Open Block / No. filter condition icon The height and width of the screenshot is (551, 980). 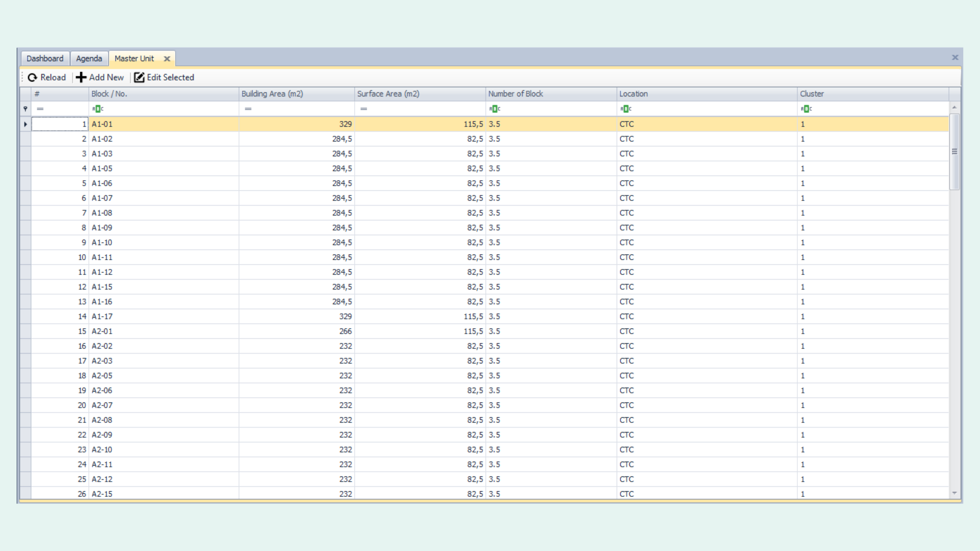pyautogui.click(x=97, y=109)
